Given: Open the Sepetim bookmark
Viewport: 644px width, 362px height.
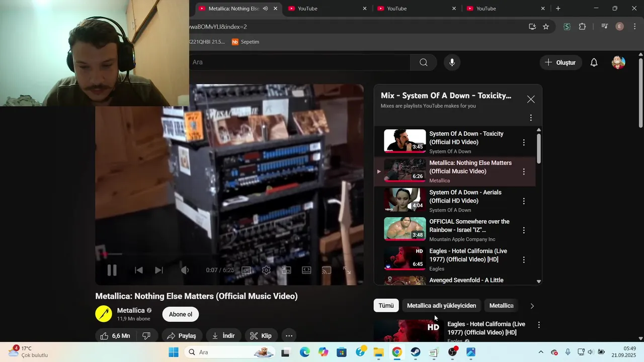Looking at the screenshot, I should [246, 42].
